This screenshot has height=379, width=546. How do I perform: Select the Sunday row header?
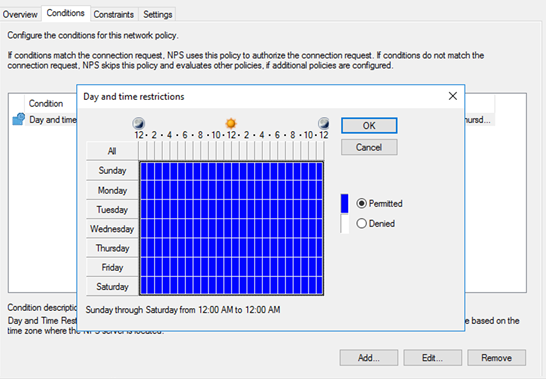tap(112, 170)
